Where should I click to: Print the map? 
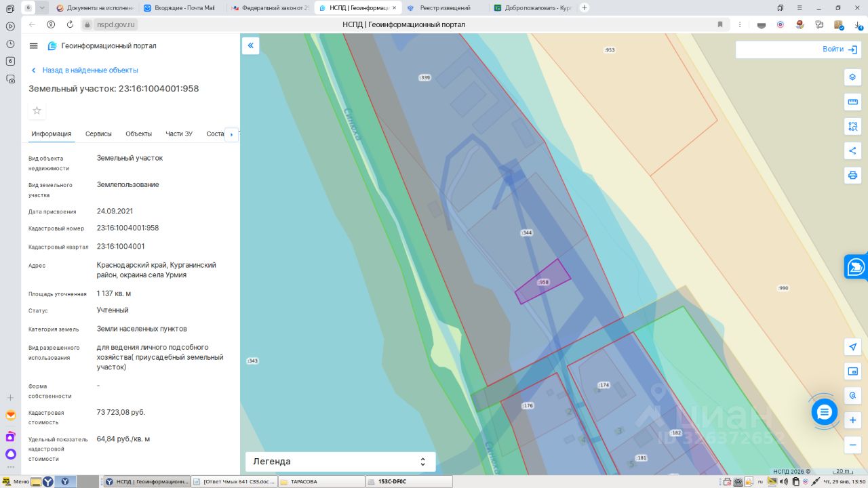pos(852,175)
